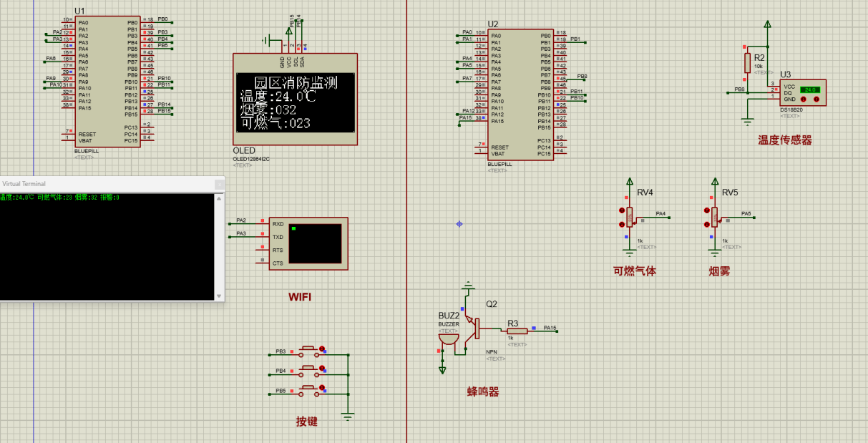Screen dimensions: 868x443
Task: Click the Virtual Terminal title bar
Action: point(107,184)
